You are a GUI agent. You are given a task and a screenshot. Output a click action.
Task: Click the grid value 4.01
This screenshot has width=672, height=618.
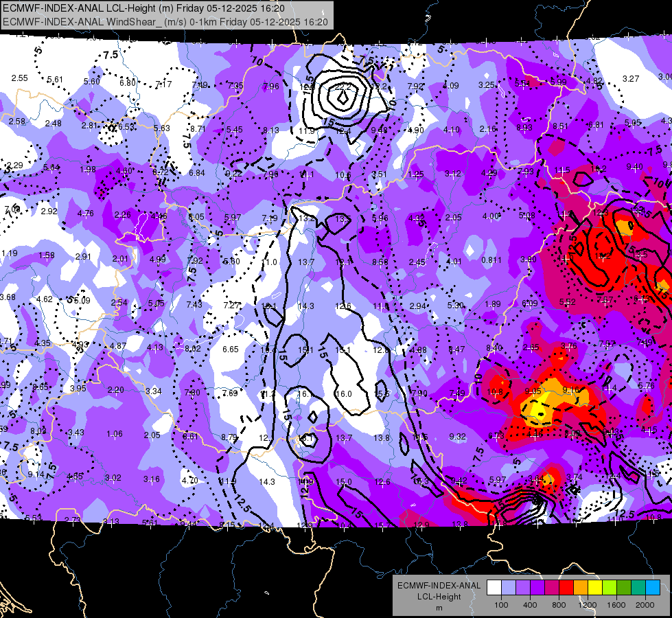pos(454,261)
